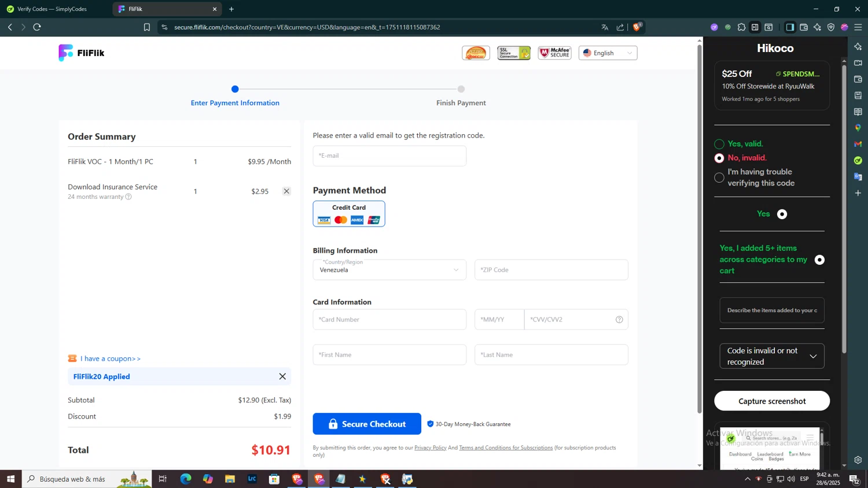Add a new sidebar item with plus
This screenshot has width=868, height=488.
click(858, 193)
